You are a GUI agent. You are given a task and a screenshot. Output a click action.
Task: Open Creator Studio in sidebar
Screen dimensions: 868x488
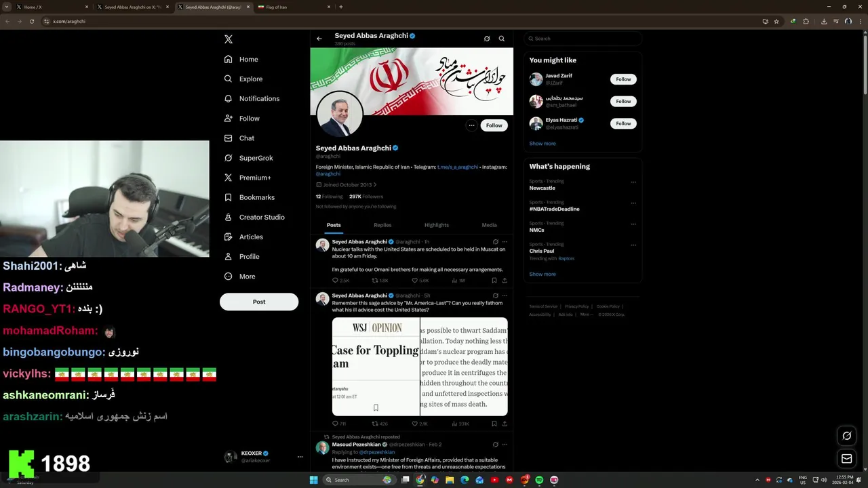tap(254, 217)
